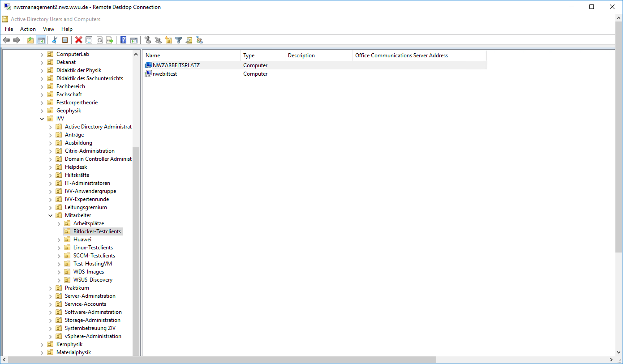Viewport: 623px width, 364px height.
Task: Select the NWZARBEITSPLATZ computer entry
Action: pos(176,65)
